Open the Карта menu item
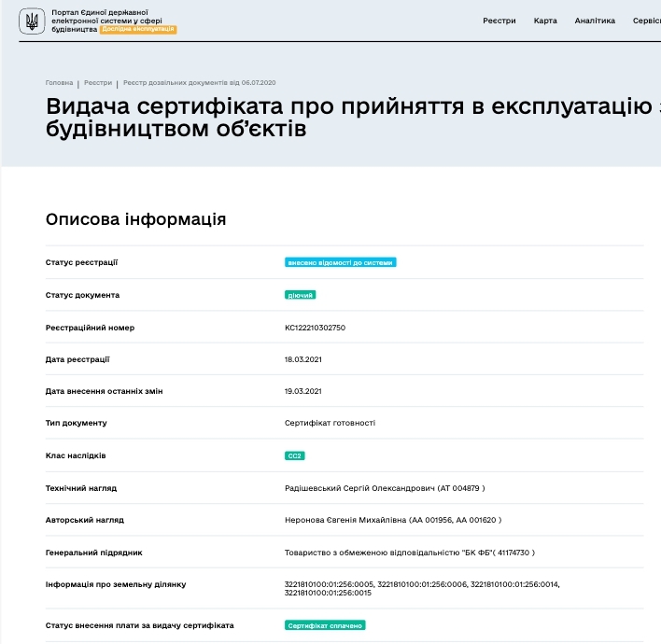Viewport: 661px width, 644px height. pyautogui.click(x=545, y=21)
